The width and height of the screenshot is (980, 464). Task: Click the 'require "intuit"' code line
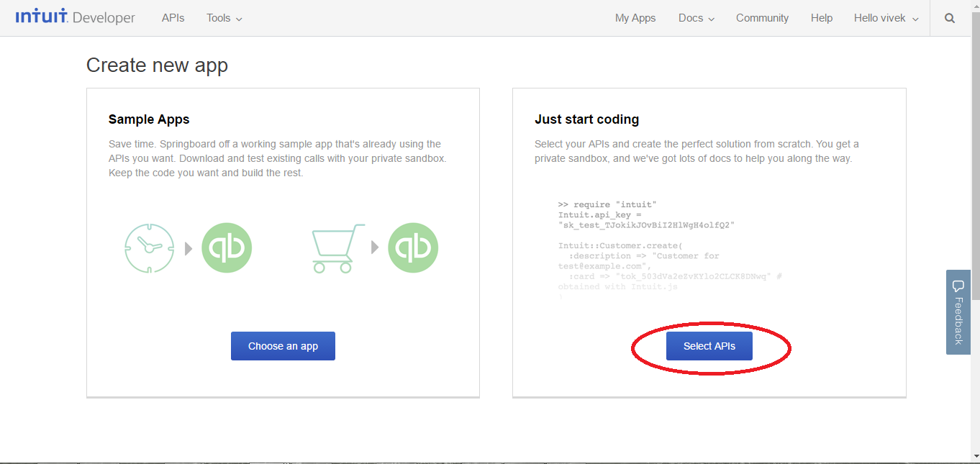[607, 205]
